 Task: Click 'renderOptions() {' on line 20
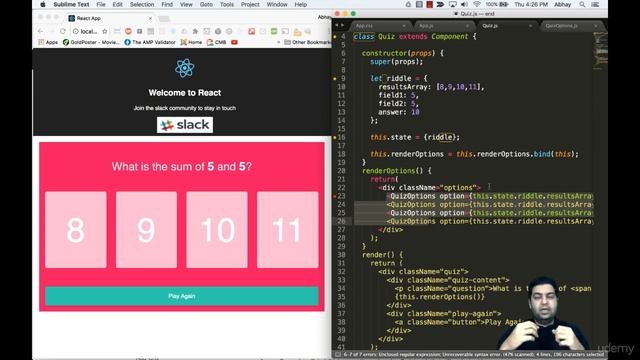point(396,171)
